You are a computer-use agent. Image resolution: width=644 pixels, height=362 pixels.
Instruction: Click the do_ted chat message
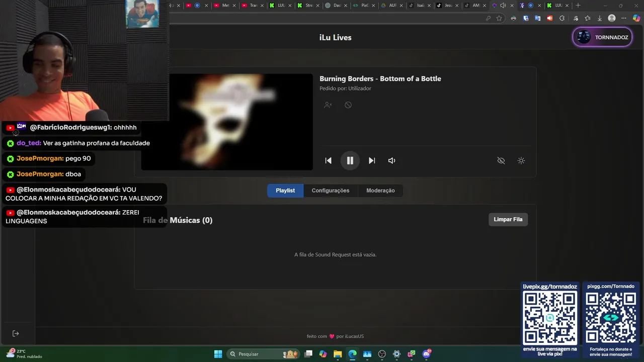click(78, 143)
